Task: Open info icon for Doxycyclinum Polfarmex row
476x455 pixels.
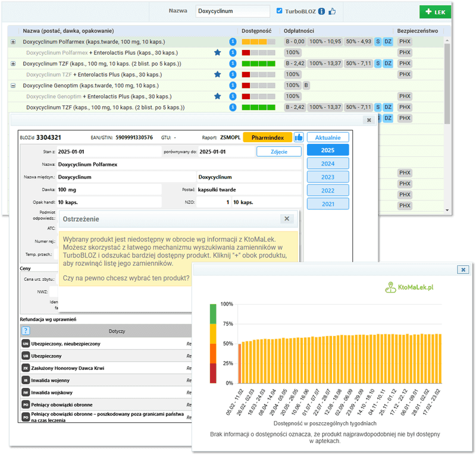Action: pyautogui.click(x=233, y=42)
